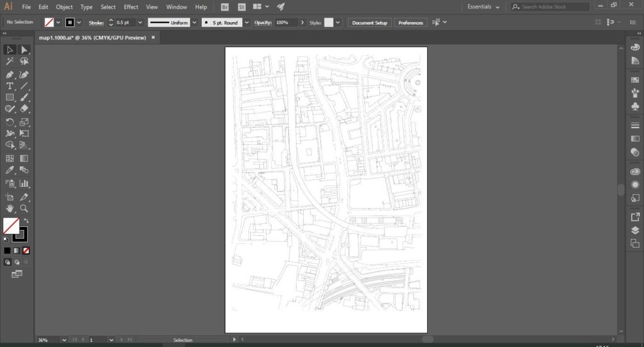This screenshot has height=347, width=644.
Task: Open the Layers panel
Action: [635, 230]
